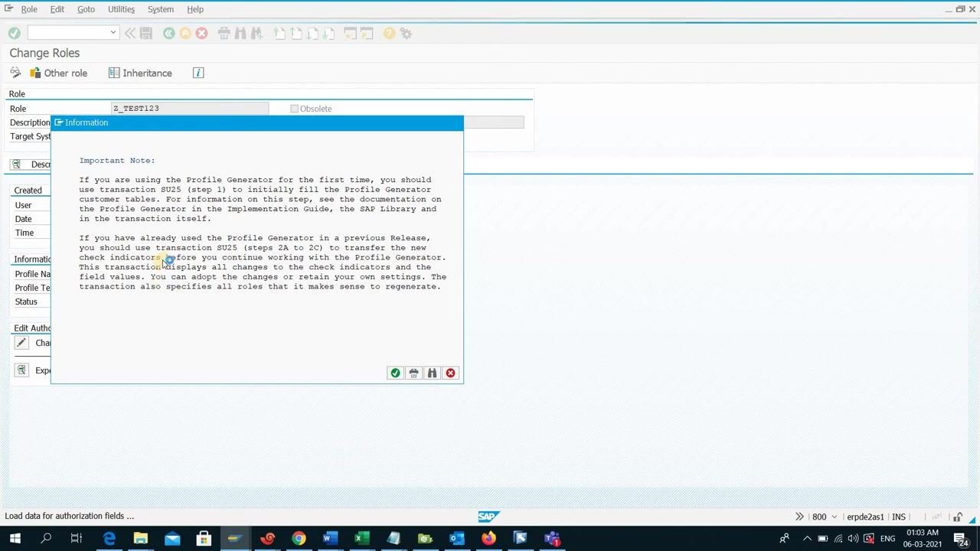Click the yellow Help question mark icon
The image size is (980, 551).
(x=389, y=33)
